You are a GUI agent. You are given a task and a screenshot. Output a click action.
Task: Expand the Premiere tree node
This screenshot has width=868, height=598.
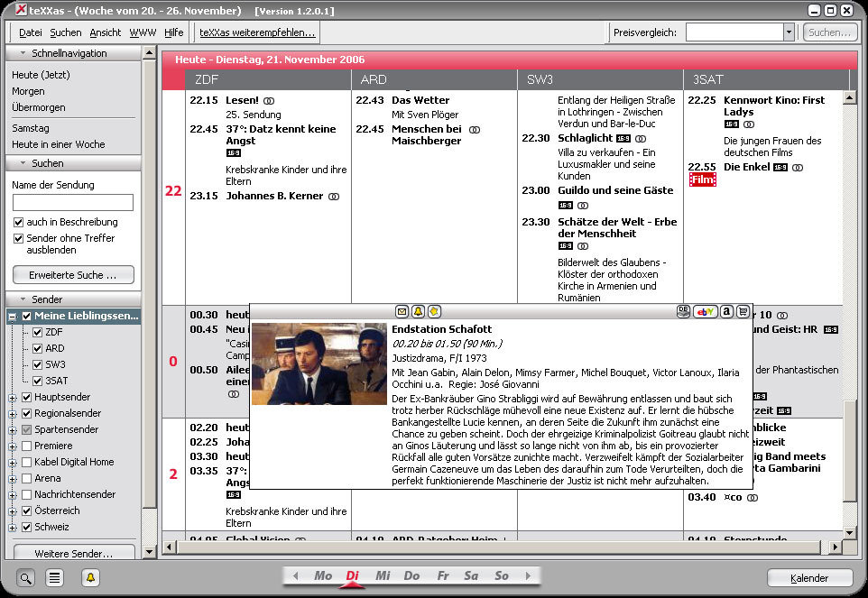coord(12,446)
